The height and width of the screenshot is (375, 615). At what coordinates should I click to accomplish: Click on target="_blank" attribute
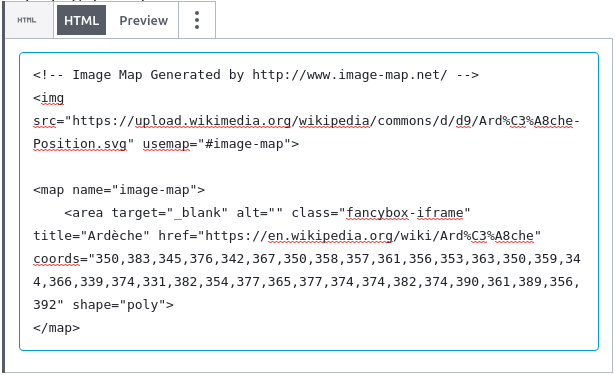tap(169, 213)
